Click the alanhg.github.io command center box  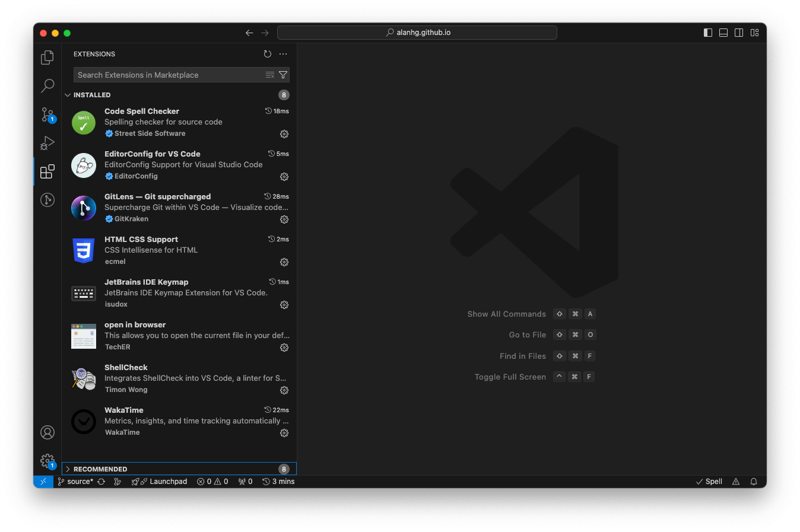point(417,33)
